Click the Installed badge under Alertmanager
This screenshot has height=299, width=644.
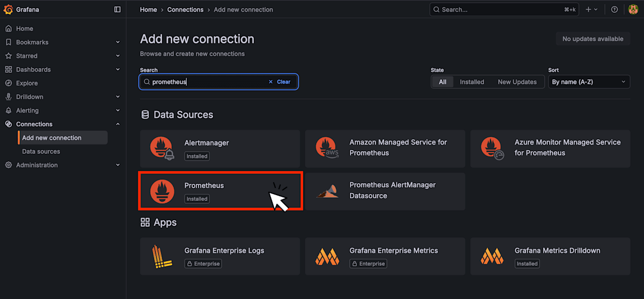point(197,156)
